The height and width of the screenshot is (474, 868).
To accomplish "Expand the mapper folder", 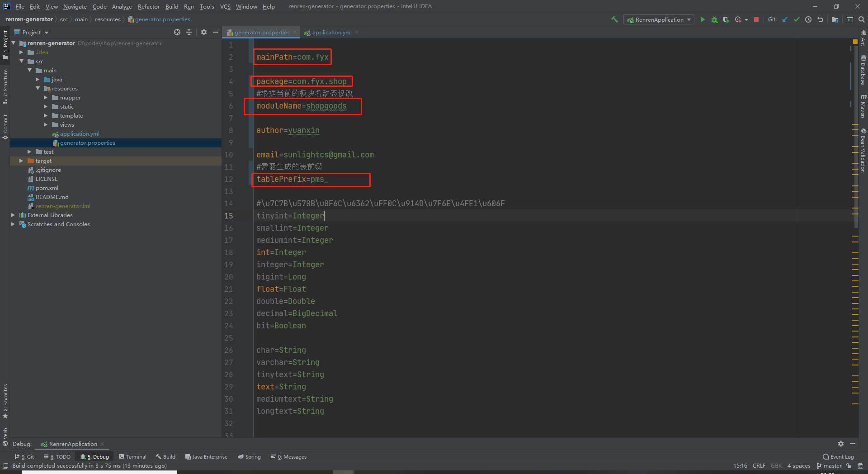I will coord(46,98).
